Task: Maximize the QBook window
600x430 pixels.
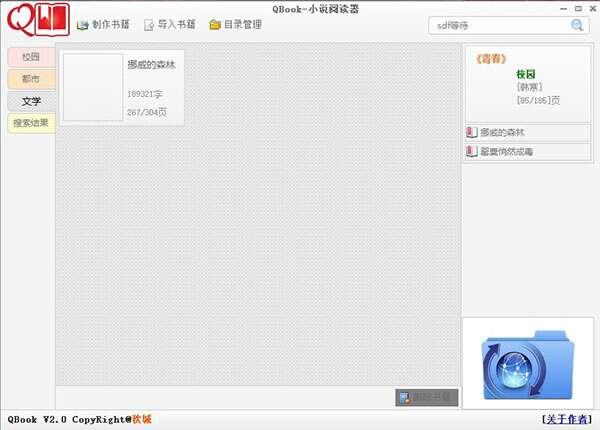Action: (x=579, y=8)
